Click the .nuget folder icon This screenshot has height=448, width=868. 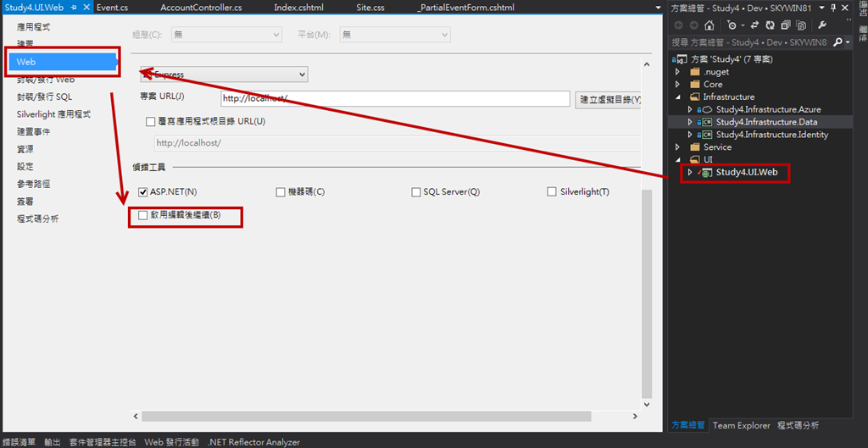695,72
